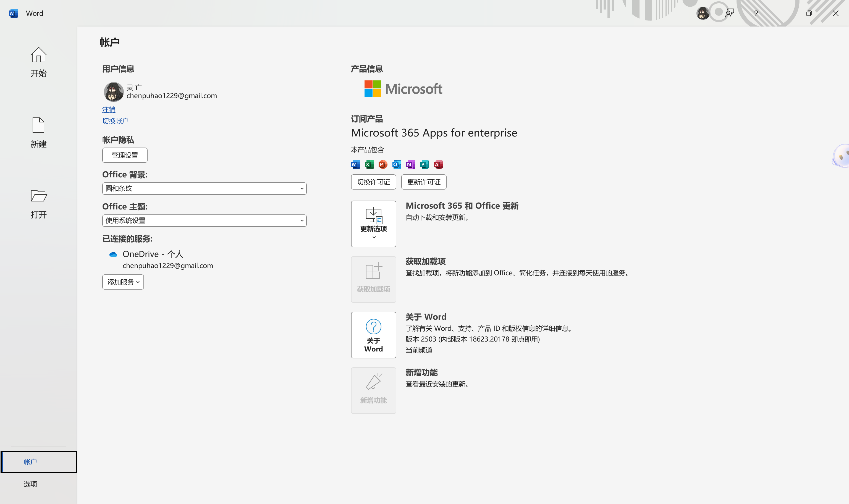Click the floating assistant icon at the right edge

[x=841, y=156]
